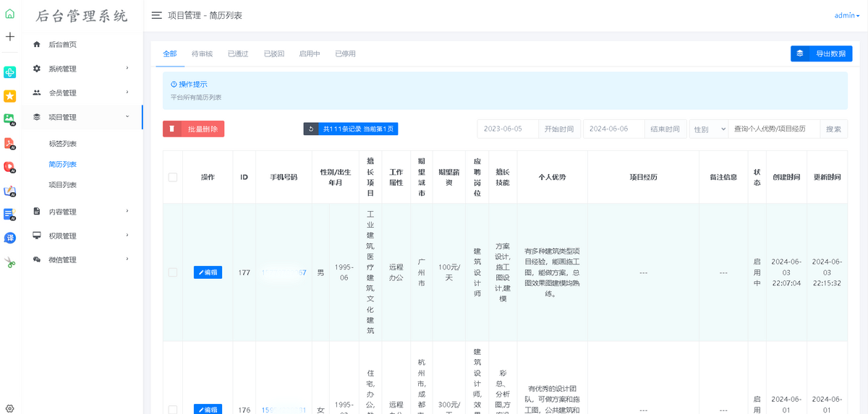Open the blue AI document icon

point(10,214)
